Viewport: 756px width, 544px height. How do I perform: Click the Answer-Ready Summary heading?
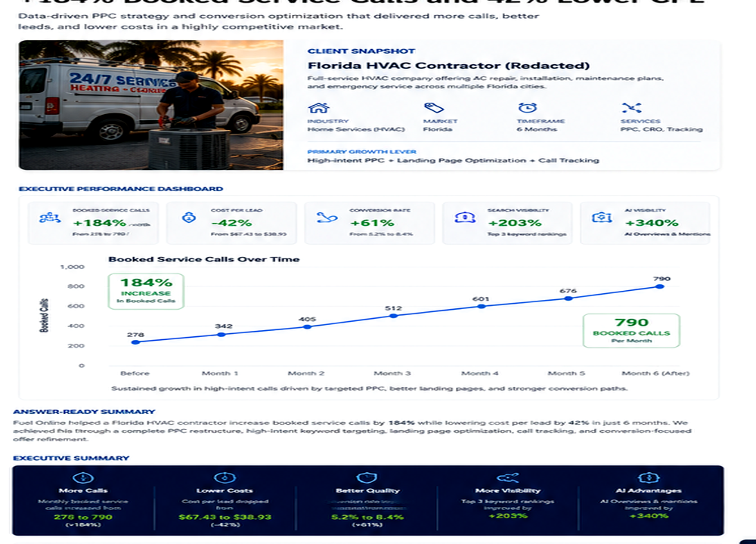click(84, 412)
